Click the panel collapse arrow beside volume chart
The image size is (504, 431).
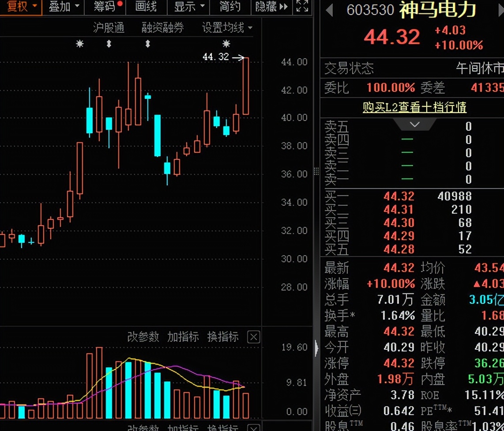pyautogui.click(x=316, y=348)
